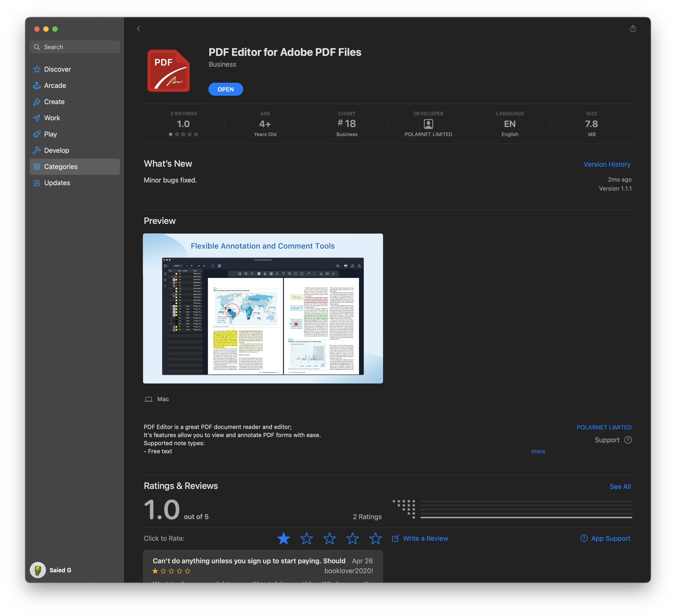See All ratings and reviews
The height and width of the screenshot is (616, 676).
620,487
